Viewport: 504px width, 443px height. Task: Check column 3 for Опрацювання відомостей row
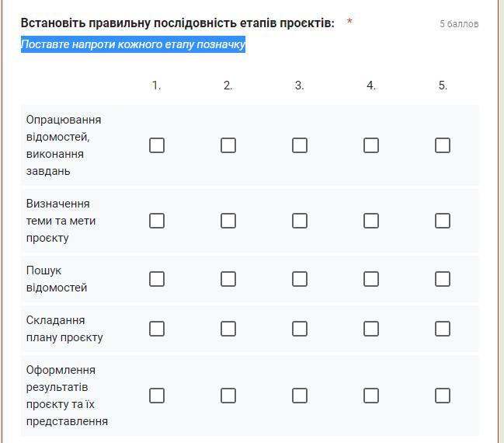tap(300, 145)
